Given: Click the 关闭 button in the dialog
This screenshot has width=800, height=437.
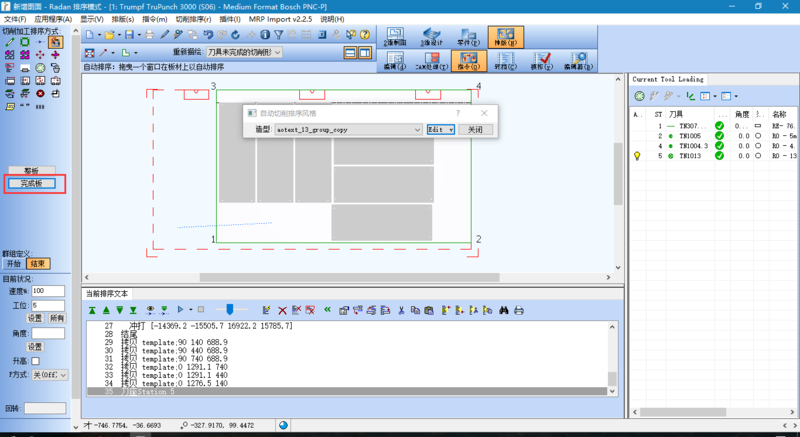Looking at the screenshot, I should [475, 130].
